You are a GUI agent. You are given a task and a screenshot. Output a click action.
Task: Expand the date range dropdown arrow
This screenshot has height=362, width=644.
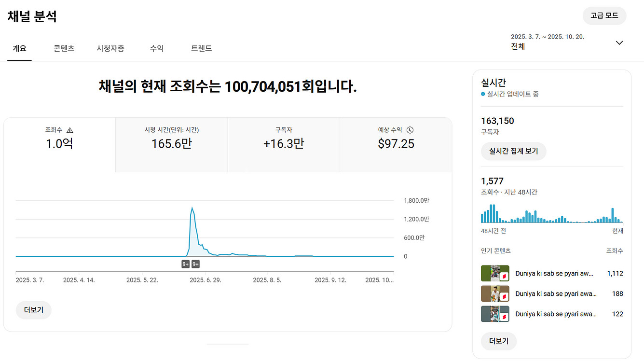click(x=619, y=42)
